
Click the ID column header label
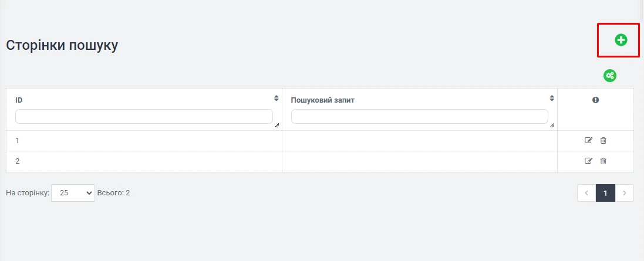click(19, 100)
